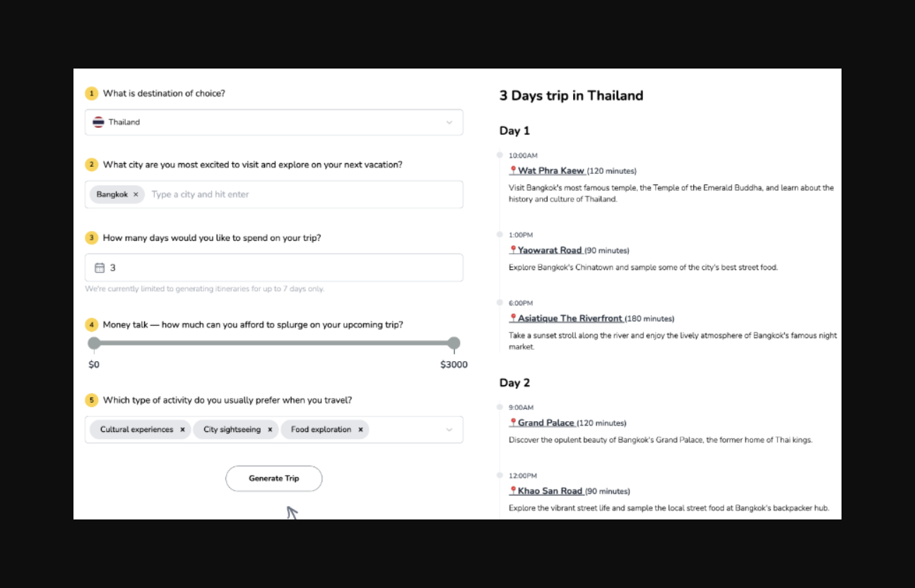915x588 pixels.
Task: Click the Generate Trip button
Action: tap(273, 478)
